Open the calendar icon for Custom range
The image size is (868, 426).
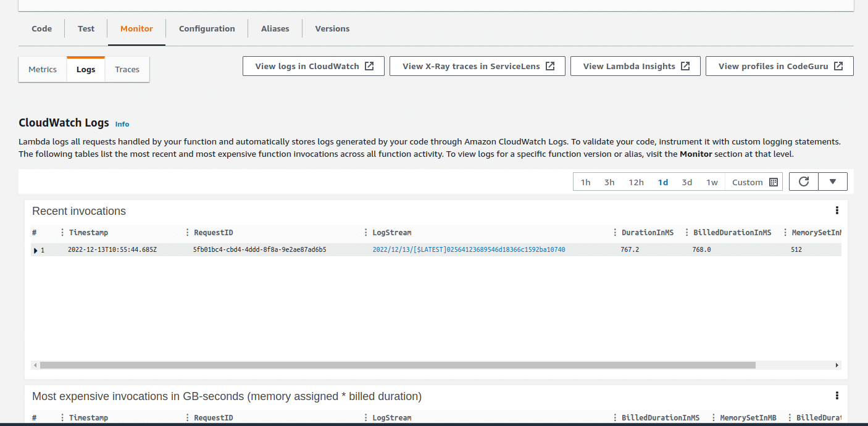pos(774,182)
